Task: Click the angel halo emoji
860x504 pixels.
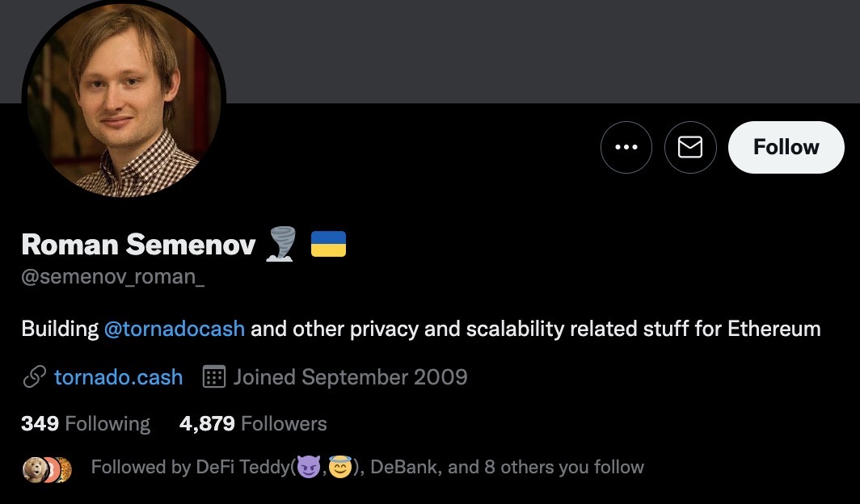Action: pyautogui.click(x=341, y=467)
